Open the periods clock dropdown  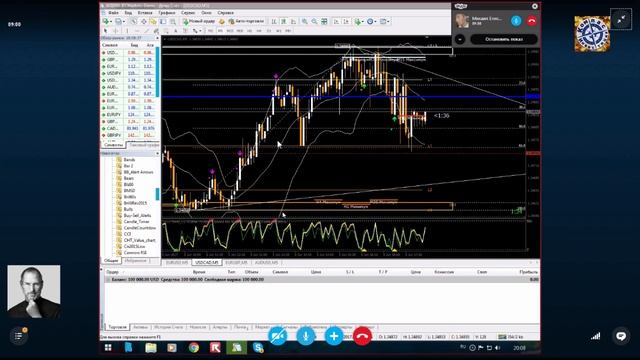371,21
